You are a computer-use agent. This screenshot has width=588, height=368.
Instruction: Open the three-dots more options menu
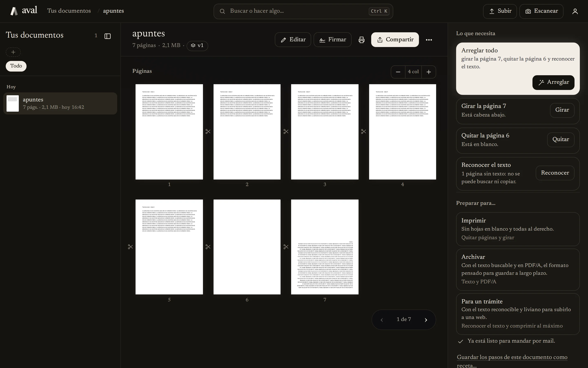[429, 40]
